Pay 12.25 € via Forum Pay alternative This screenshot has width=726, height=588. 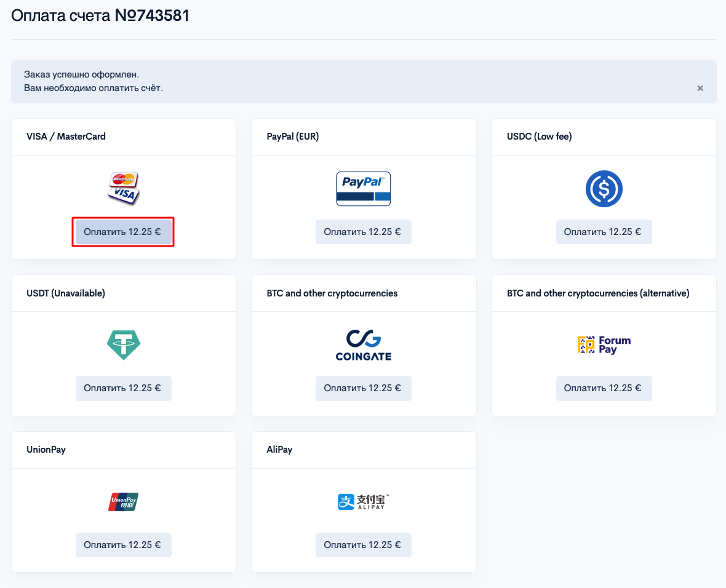tap(604, 389)
